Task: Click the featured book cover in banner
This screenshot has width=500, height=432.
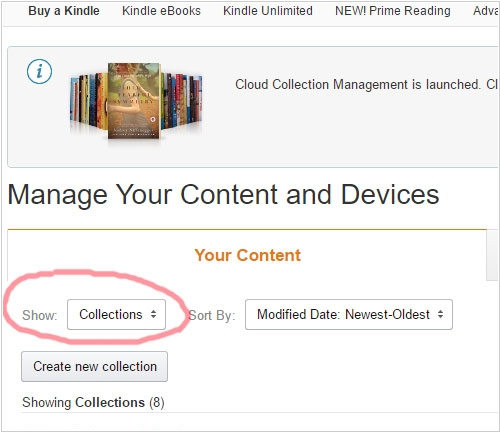Action: (x=134, y=101)
